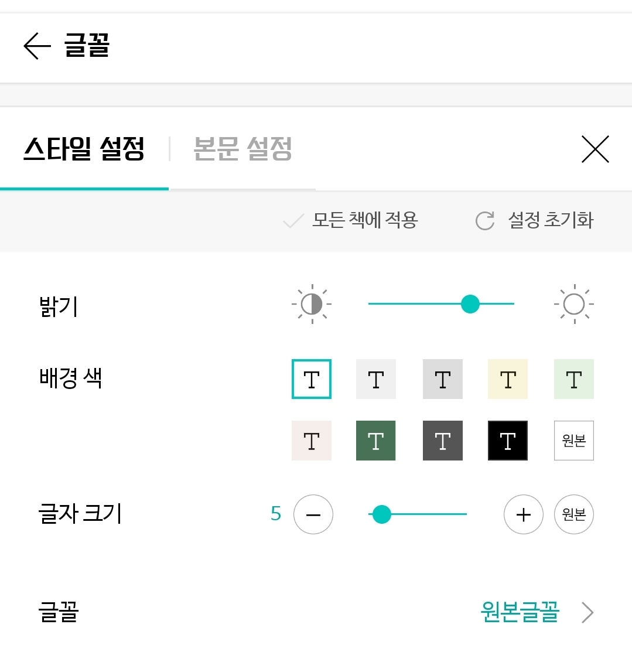632x672 pixels.
Task: Choose the dark green background swatch
Action: [x=376, y=441]
